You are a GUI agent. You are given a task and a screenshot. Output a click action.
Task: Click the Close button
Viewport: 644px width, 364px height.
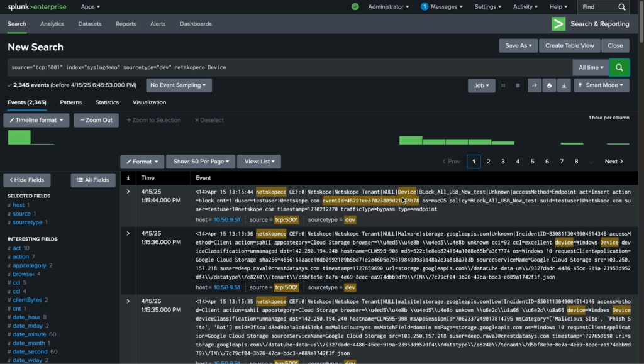pyautogui.click(x=615, y=45)
